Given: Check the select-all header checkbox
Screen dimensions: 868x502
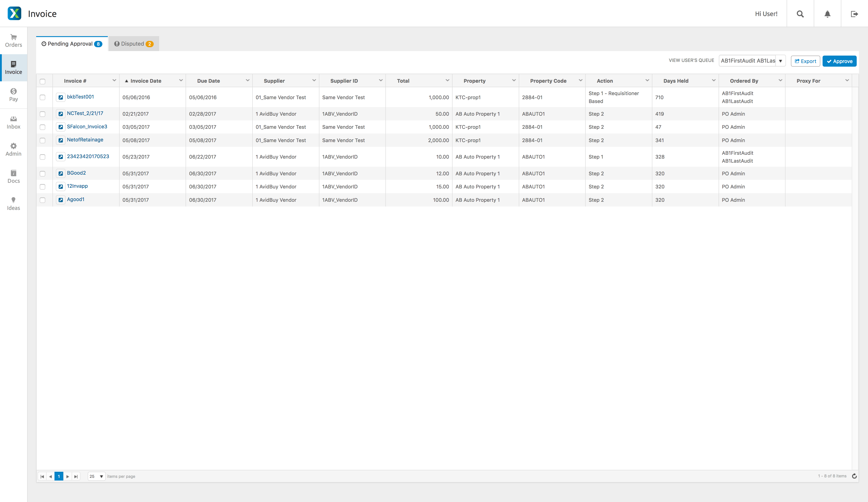Looking at the screenshot, I should click(43, 81).
